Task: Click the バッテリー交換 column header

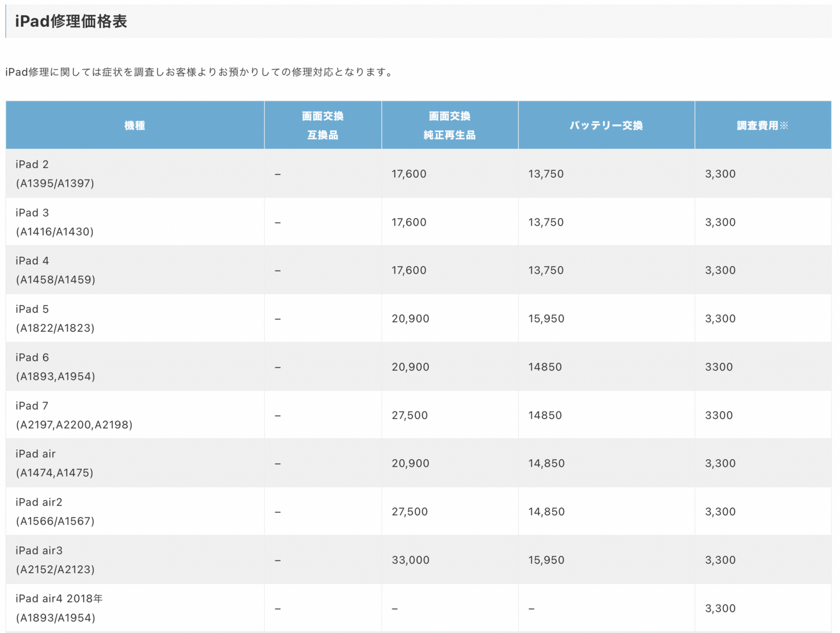Action: tap(606, 125)
